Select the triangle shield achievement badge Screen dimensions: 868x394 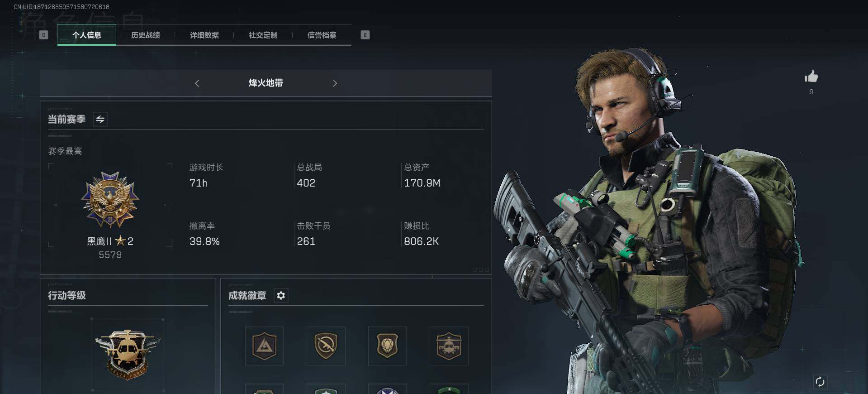tap(265, 346)
